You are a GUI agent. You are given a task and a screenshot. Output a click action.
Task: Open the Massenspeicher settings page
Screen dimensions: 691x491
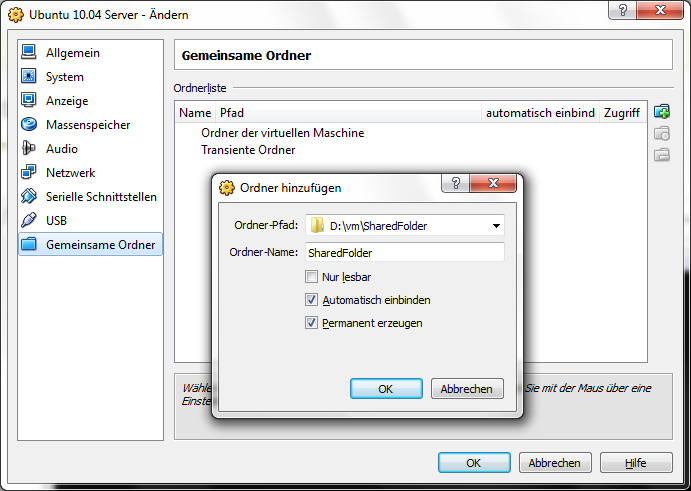click(91, 124)
